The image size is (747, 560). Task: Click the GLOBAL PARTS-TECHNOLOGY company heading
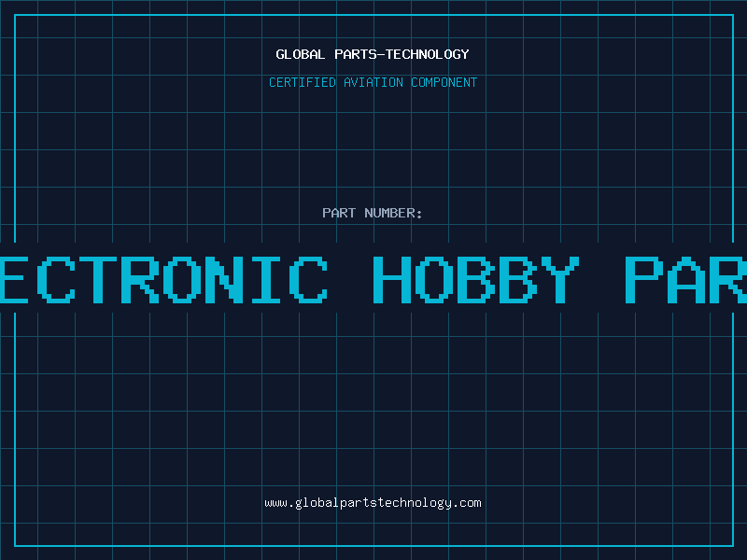pos(373,54)
